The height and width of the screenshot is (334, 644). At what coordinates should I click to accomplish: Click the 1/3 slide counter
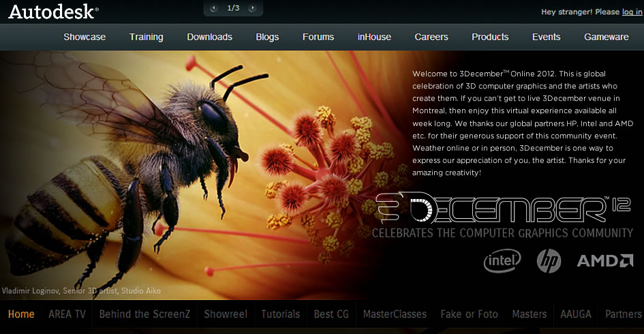coord(233,8)
